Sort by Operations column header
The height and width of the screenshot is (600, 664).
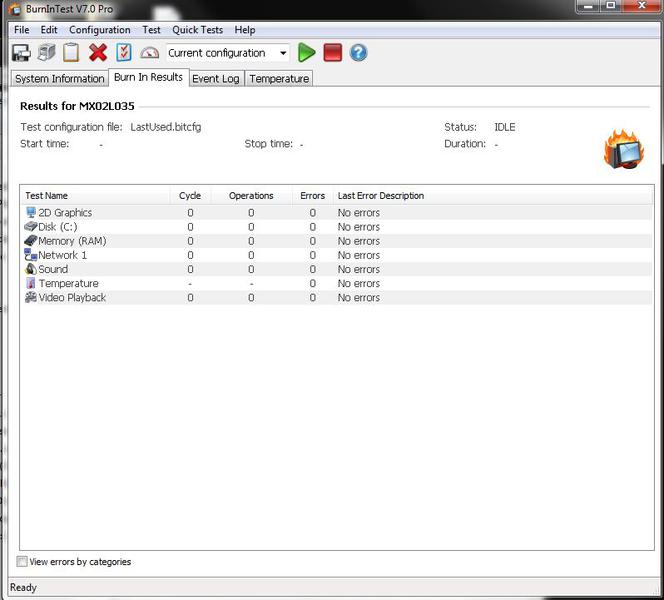[251, 196]
